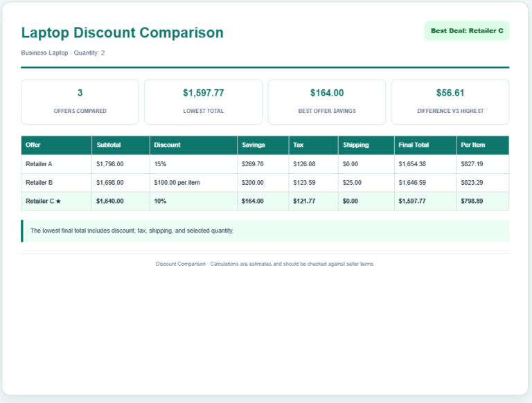Image resolution: width=532 pixels, height=403 pixels.
Task: Click the $1,698.00 subtotal cell
Action: 121,183
